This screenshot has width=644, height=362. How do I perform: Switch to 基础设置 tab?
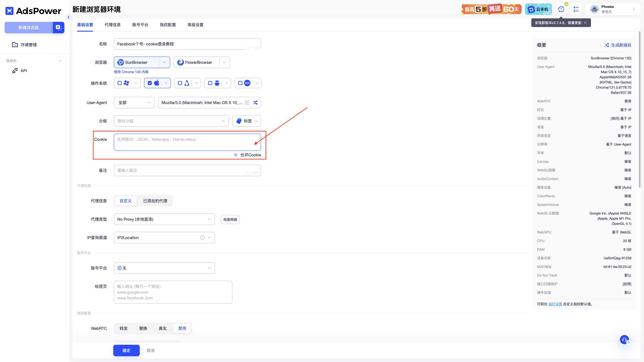(x=85, y=25)
